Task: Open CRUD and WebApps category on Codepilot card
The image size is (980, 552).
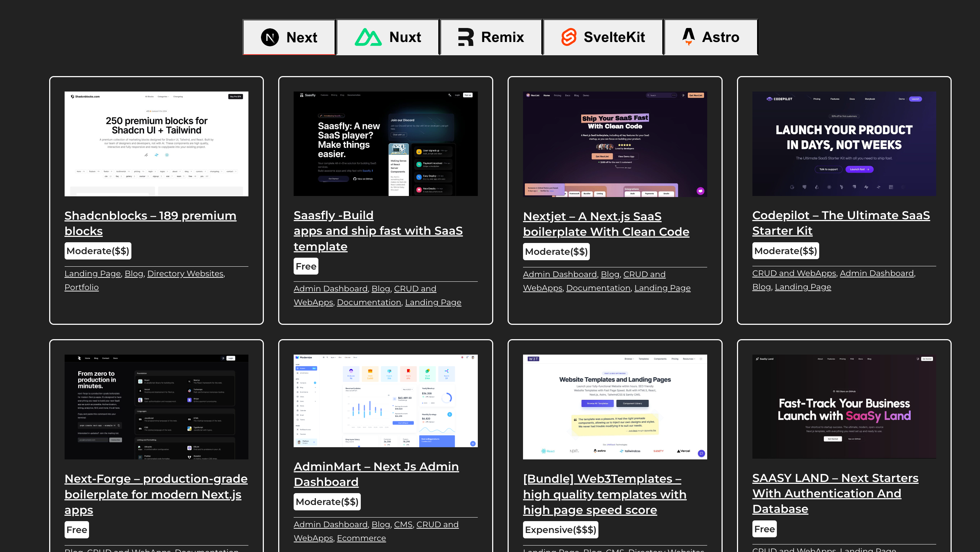Action: point(794,273)
